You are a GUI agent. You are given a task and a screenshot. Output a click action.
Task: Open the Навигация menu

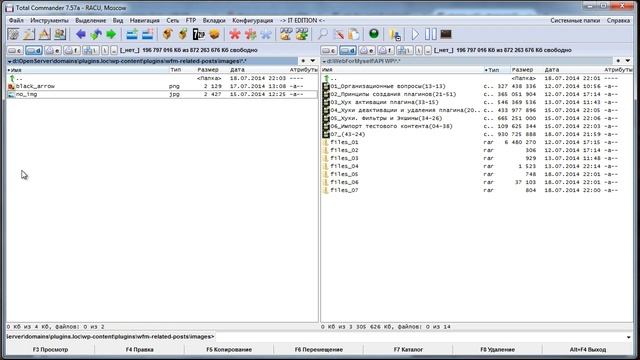(x=144, y=20)
